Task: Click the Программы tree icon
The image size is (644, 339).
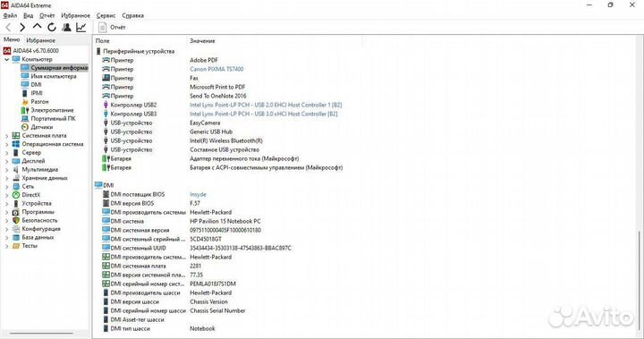Action: pos(16,212)
